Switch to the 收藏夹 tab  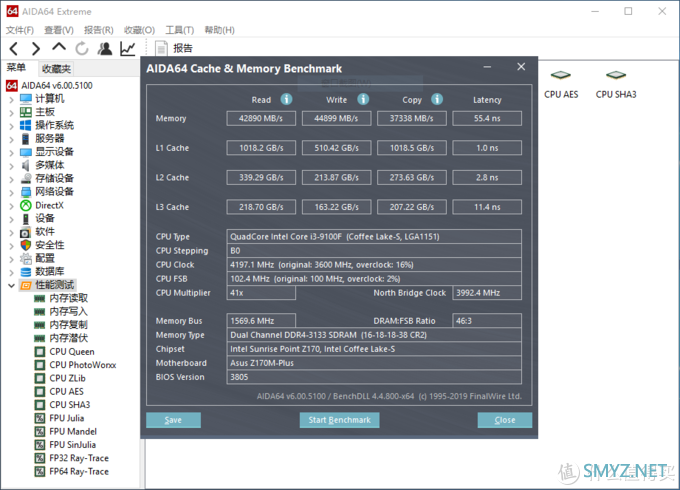(x=56, y=69)
